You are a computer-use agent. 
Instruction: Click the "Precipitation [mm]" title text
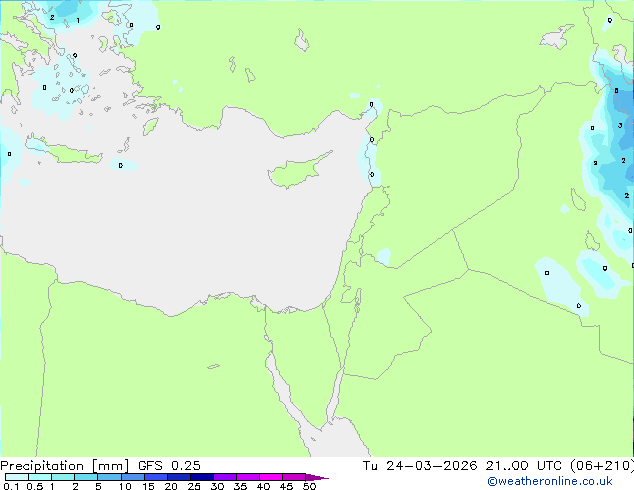(64, 466)
